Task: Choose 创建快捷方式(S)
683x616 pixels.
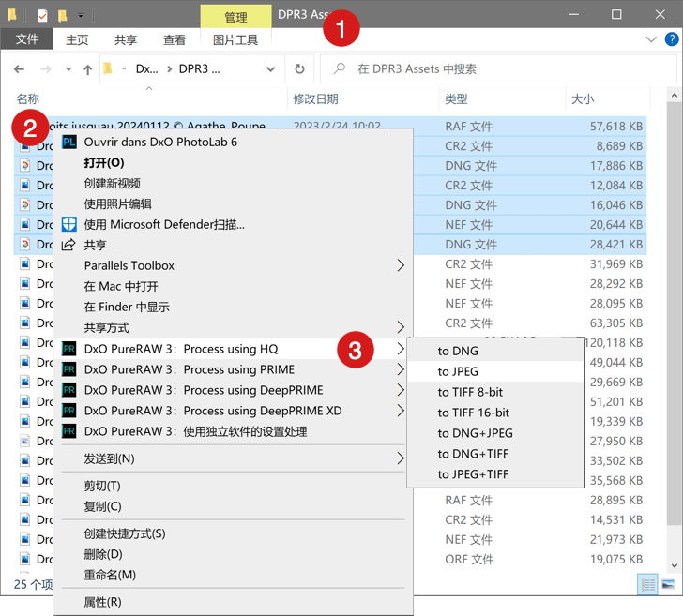Action: pyautogui.click(x=234, y=533)
